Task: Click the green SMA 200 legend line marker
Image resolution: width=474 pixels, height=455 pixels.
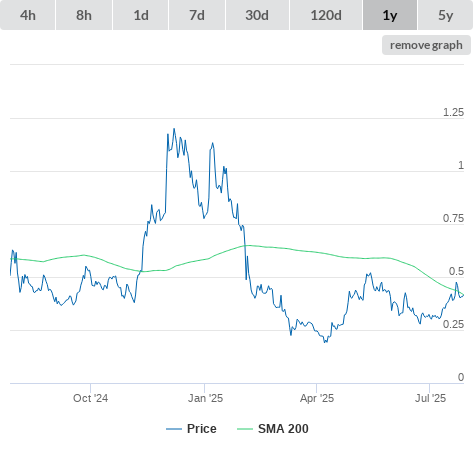Action: (245, 429)
